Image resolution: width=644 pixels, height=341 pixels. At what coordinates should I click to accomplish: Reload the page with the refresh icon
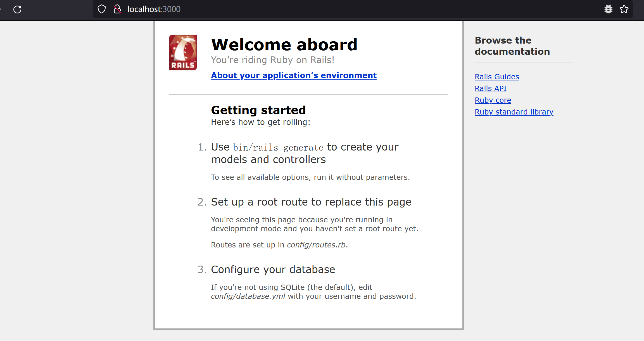tap(17, 9)
